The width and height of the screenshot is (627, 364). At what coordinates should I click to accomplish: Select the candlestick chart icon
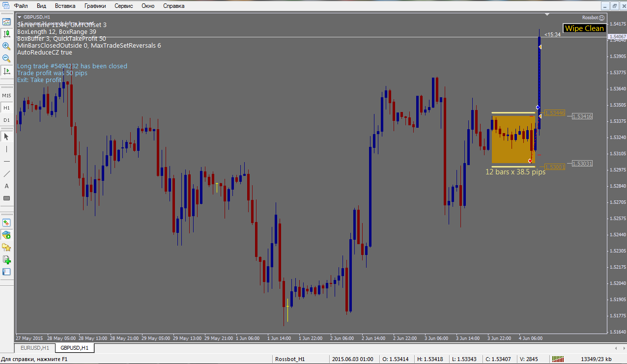coord(6,34)
